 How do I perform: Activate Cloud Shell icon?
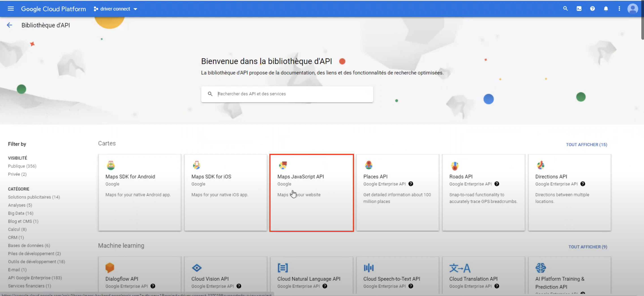pyautogui.click(x=579, y=9)
